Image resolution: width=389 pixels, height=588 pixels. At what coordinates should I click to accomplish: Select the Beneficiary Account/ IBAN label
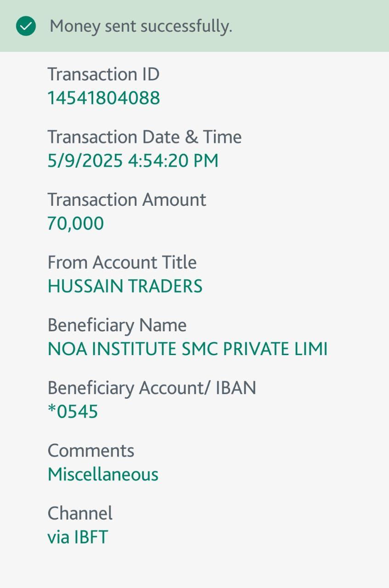pos(152,388)
